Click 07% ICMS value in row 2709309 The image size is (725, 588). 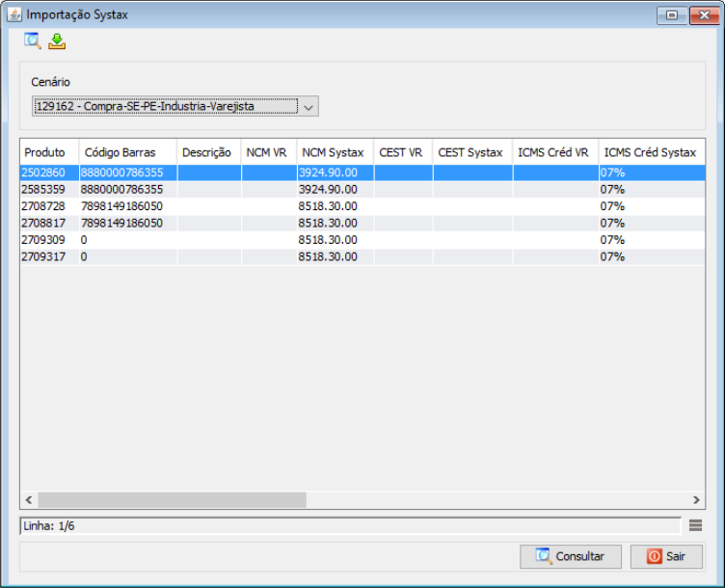(x=612, y=240)
